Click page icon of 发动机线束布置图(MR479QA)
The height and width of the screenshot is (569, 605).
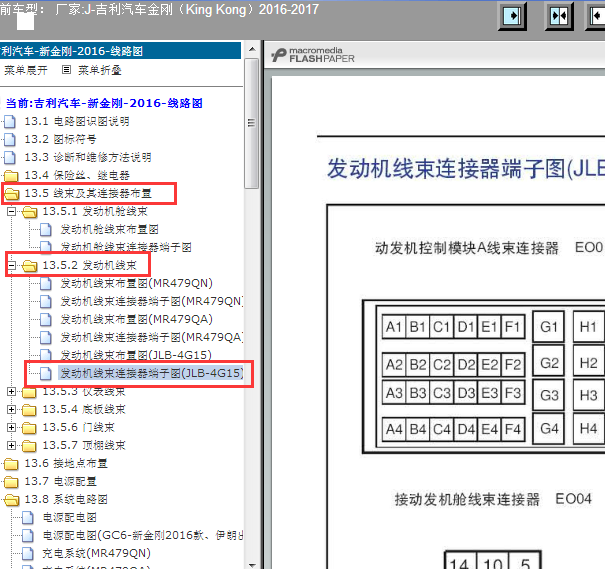(x=46, y=319)
